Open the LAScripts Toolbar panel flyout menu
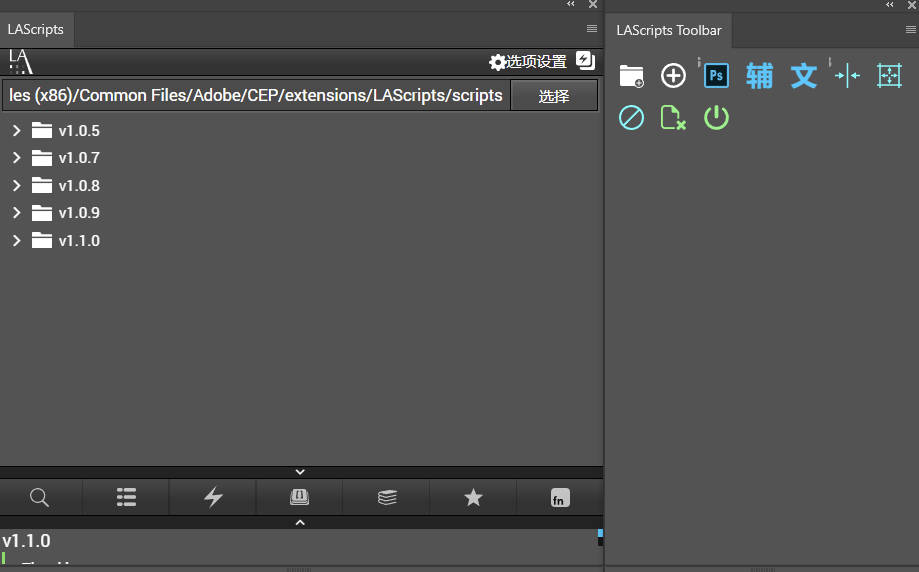 click(911, 29)
